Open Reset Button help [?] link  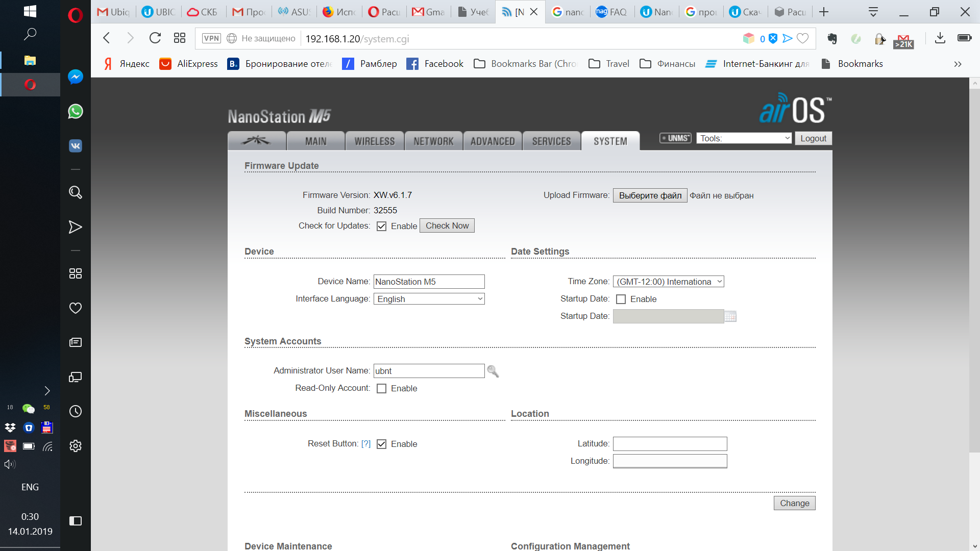click(x=365, y=444)
